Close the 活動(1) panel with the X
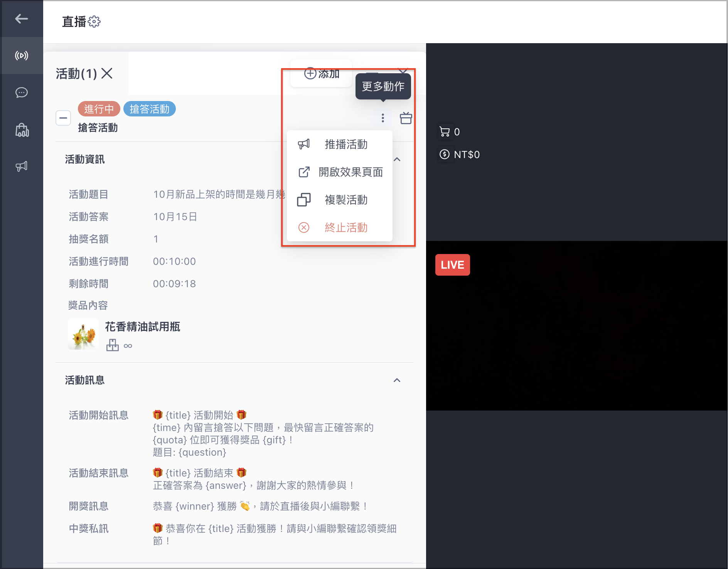Viewport: 728px width, 569px height. tap(107, 73)
